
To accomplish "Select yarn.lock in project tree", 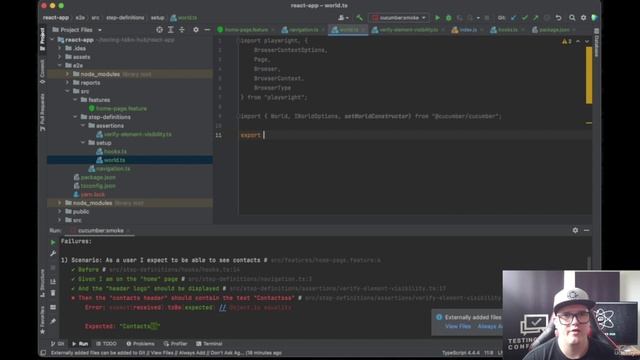I will pyautogui.click(x=93, y=194).
